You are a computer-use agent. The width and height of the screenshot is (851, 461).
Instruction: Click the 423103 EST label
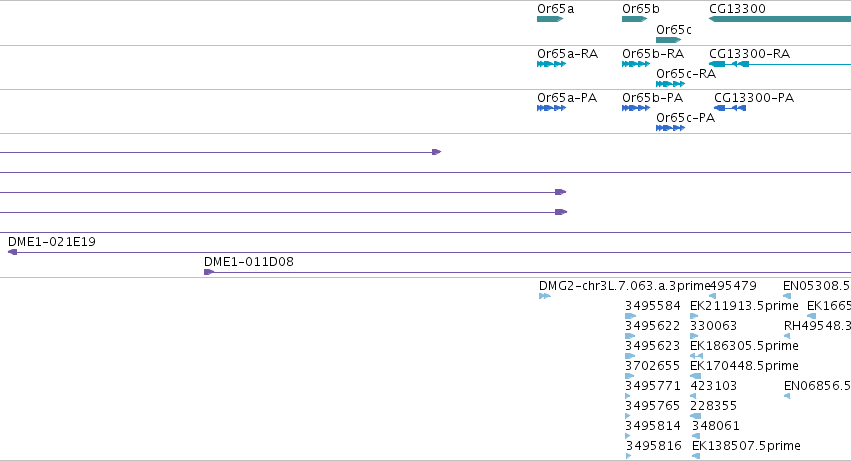[x=713, y=386]
